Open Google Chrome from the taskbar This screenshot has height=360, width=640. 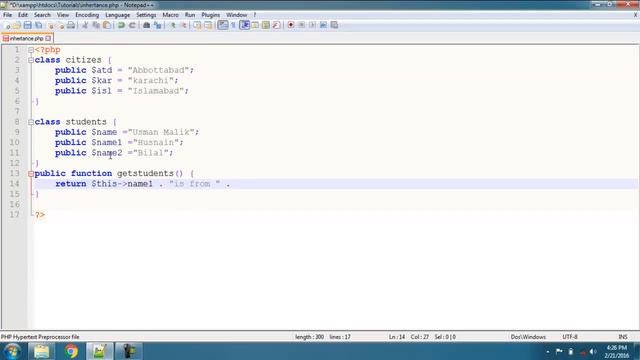tap(71, 351)
